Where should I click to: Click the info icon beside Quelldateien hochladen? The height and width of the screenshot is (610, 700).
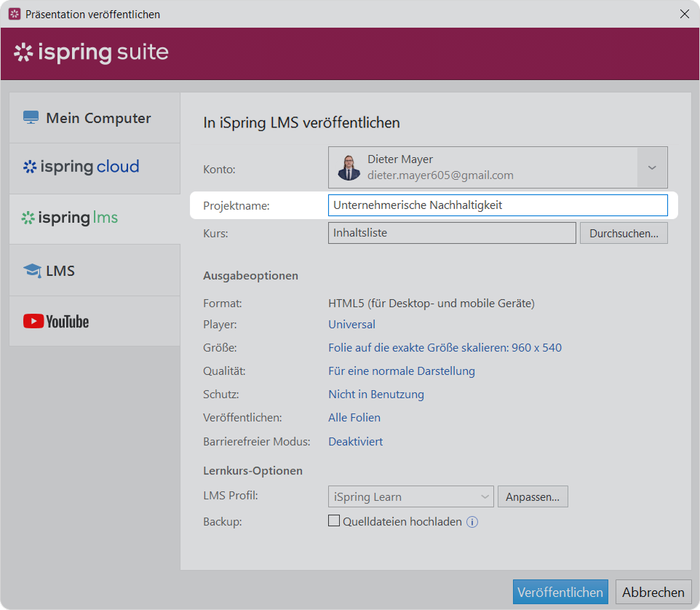[472, 522]
